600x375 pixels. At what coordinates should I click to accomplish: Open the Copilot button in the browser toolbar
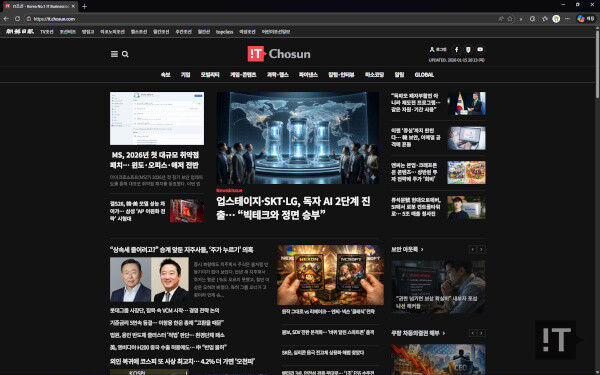click(585, 18)
